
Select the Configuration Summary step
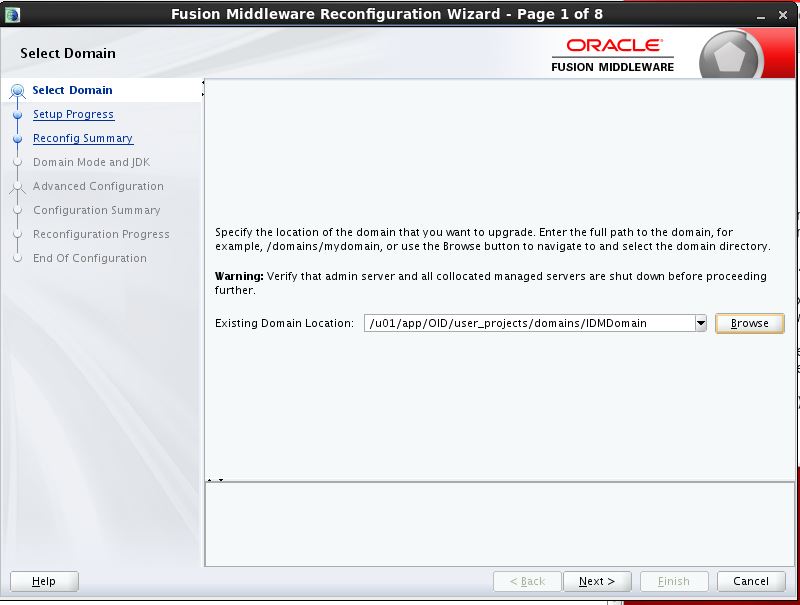[x=97, y=210]
